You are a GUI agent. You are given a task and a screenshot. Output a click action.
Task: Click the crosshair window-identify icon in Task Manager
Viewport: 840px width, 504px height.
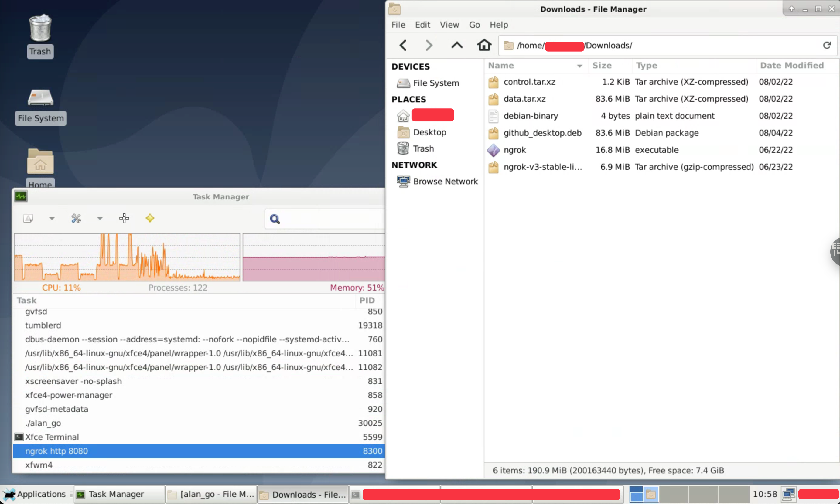[x=124, y=218]
